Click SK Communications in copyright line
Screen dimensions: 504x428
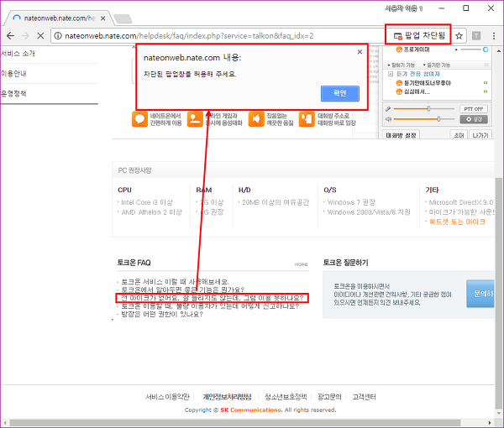pos(251,410)
